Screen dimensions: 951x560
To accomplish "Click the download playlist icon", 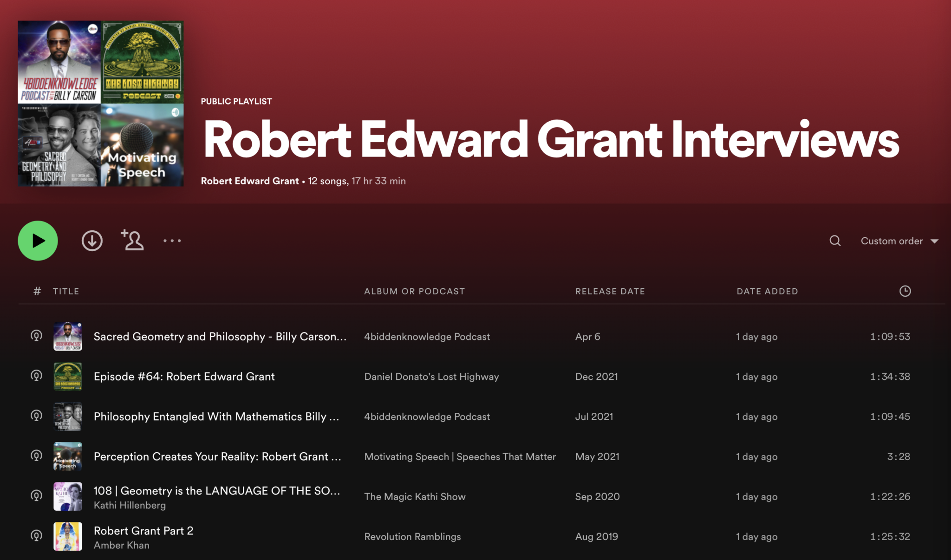I will point(92,241).
